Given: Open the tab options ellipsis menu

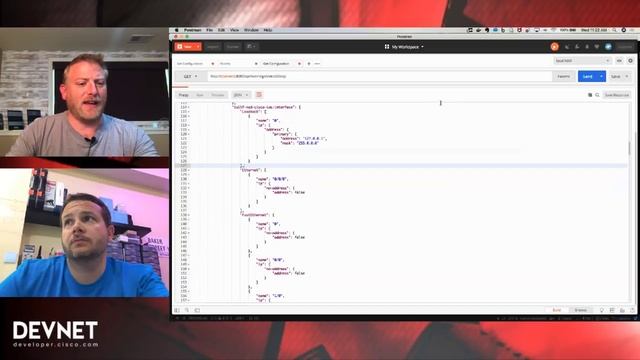Looking at the screenshot, I should (x=317, y=64).
